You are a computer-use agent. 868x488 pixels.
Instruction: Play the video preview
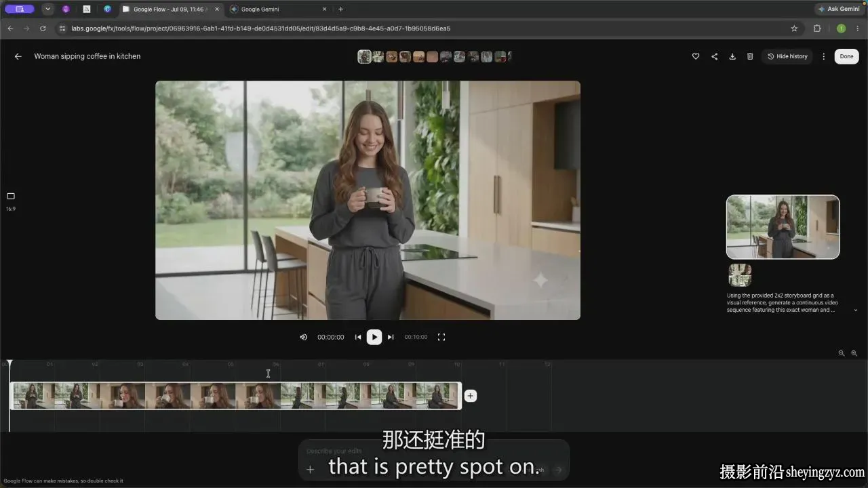[x=374, y=337]
